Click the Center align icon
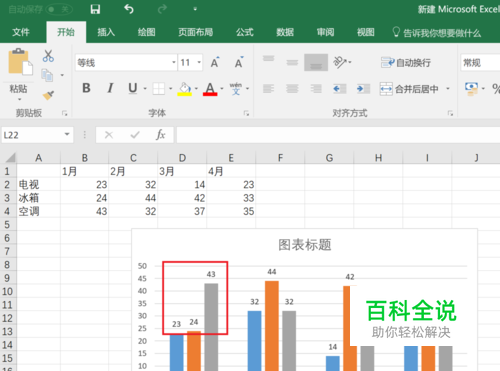The height and width of the screenshot is (371, 500). click(292, 89)
